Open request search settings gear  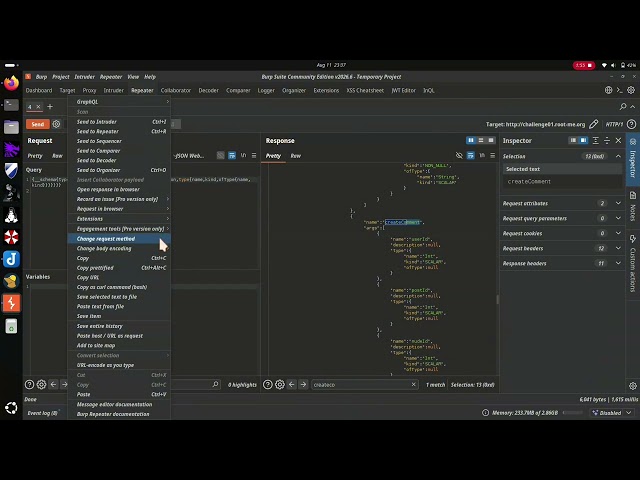pos(41,384)
